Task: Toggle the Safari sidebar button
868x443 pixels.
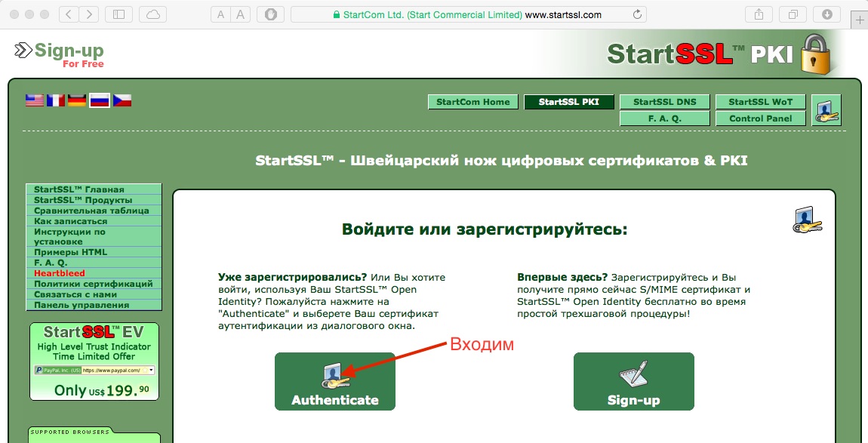Action: pos(118,14)
